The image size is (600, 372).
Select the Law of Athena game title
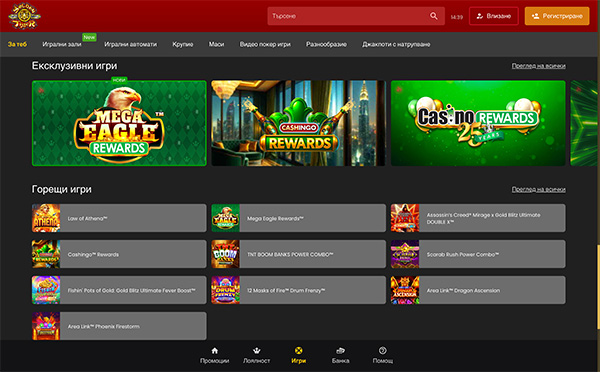pos(88,219)
